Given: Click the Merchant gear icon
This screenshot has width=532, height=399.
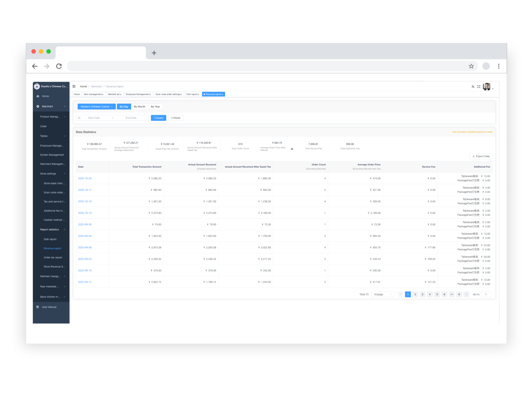Looking at the screenshot, I should [x=38, y=106].
